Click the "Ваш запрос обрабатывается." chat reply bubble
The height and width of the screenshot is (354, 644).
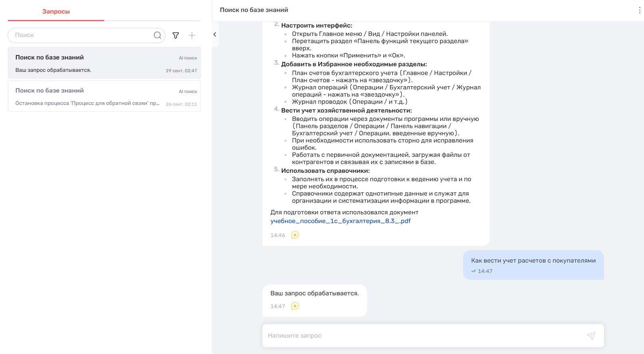tap(314, 293)
